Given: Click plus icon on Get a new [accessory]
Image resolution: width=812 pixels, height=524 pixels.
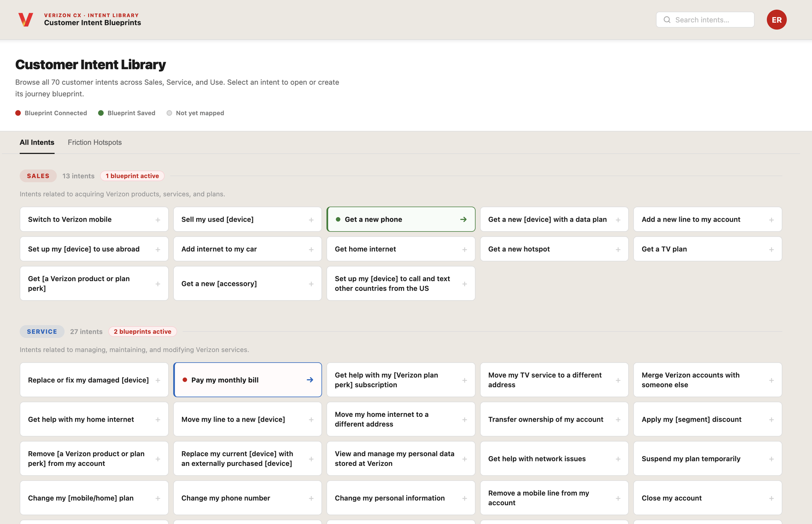Looking at the screenshot, I should coord(311,284).
